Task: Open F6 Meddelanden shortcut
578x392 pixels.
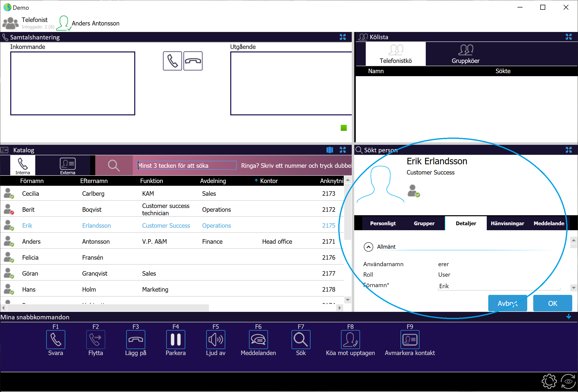Action: tap(258, 340)
